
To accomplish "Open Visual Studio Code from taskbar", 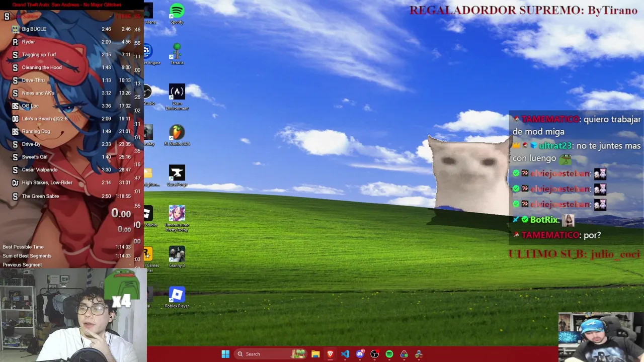I will (345, 354).
